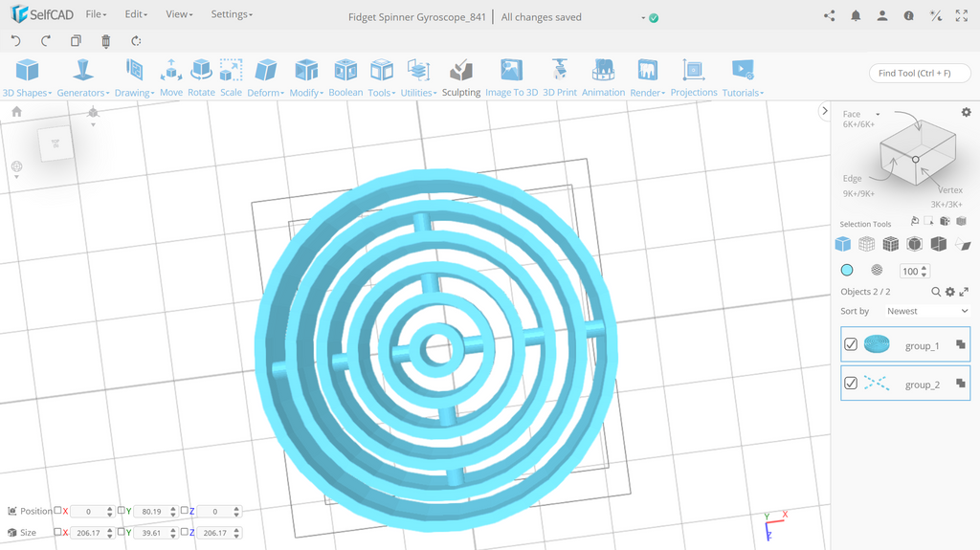The image size is (980, 550).
Task: Click the Share icon in header
Action: (x=830, y=16)
